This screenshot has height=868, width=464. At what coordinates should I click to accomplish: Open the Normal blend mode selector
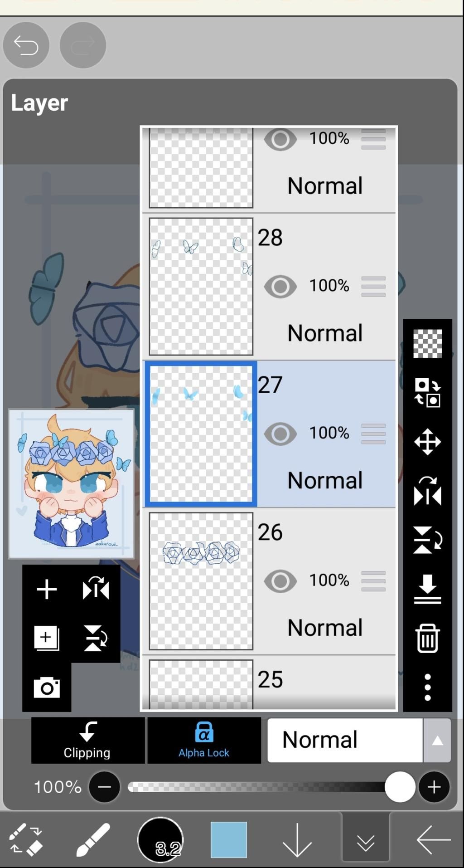pyautogui.click(x=344, y=740)
